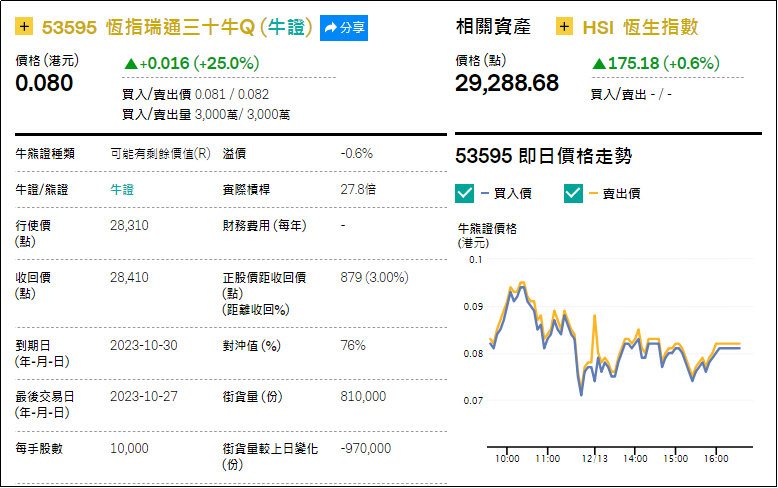Click the price chart peak near 0.095
The width and height of the screenshot is (778, 488).
click(521, 283)
